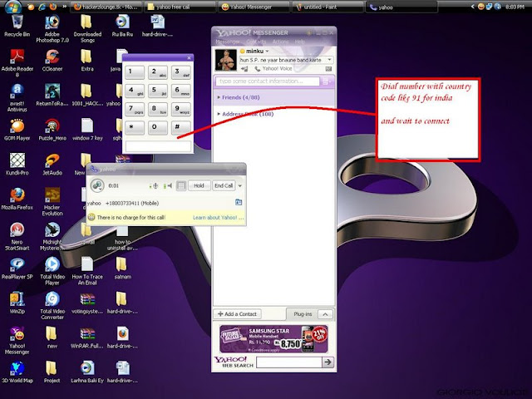This screenshot has height=399, width=532.
Task: Dial digit 0 on the keypad
Action: pos(158,127)
